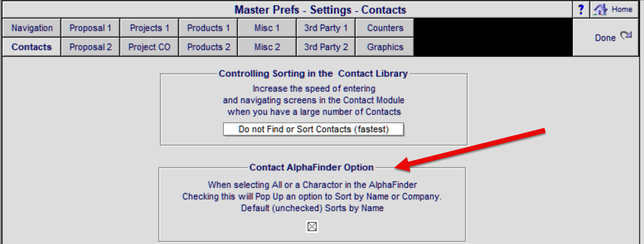644x244 pixels.
Task: Switch to the Products 1 tab
Action: tap(208, 28)
